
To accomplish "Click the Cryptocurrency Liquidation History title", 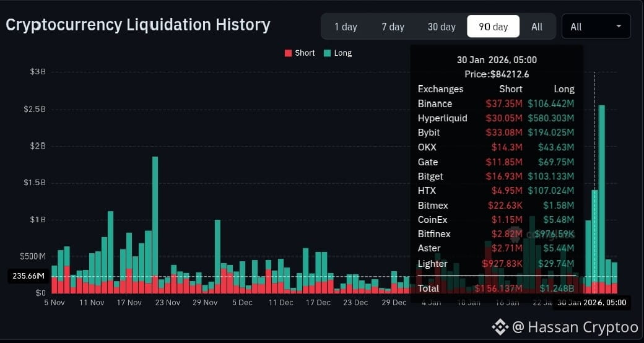I will click(x=138, y=25).
